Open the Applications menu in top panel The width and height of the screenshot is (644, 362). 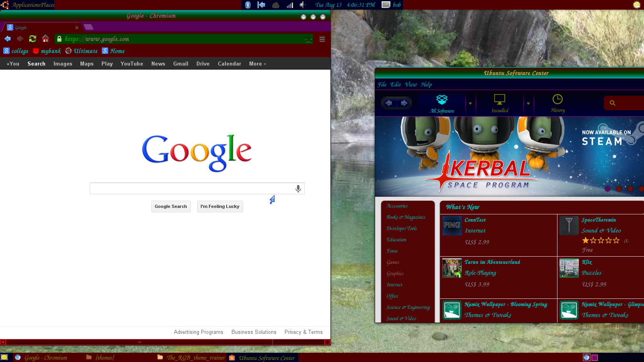click(x=25, y=5)
